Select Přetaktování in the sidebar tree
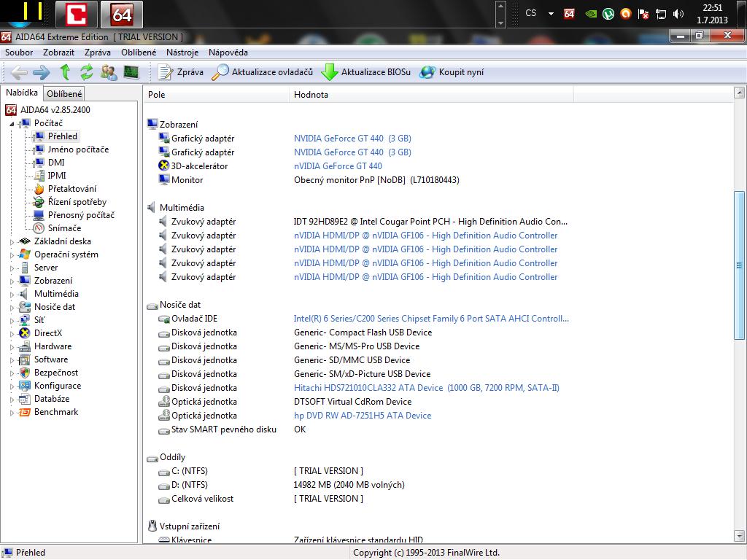747x560 pixels. tap(71, 189)
